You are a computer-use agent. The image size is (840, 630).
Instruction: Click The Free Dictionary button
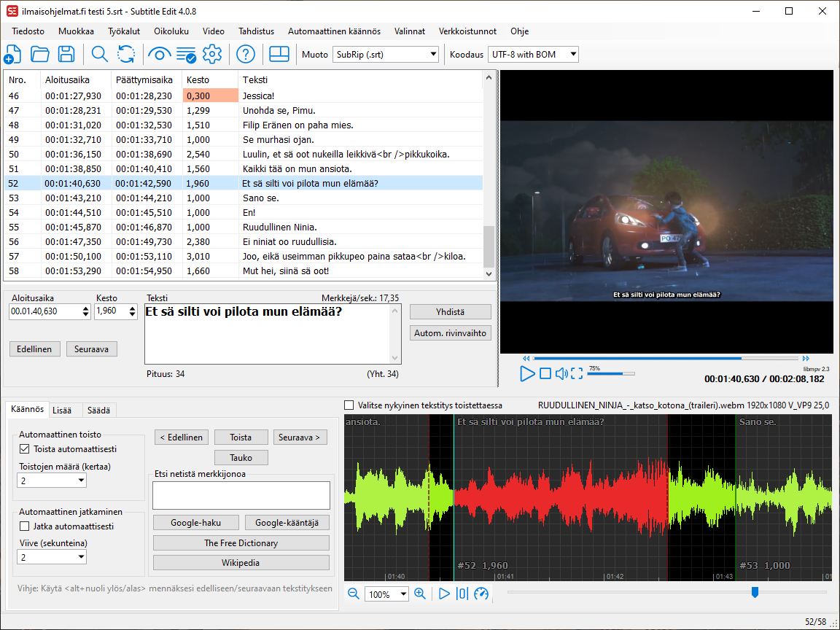pyautogui.click(x=241, y=543)
